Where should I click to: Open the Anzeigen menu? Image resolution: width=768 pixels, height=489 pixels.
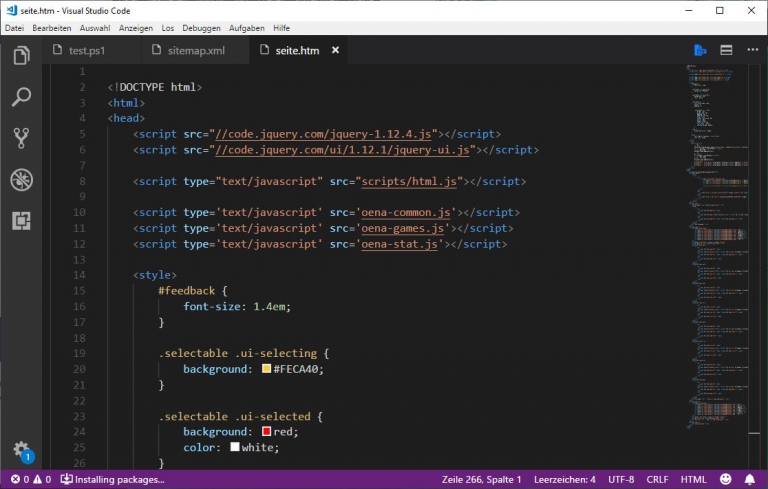pyautogui.click(x=136, y=28)
